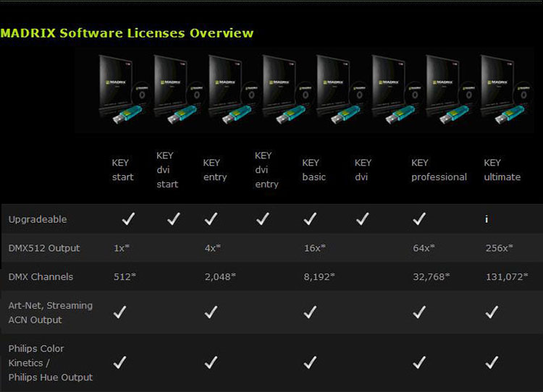The height and width of the screenshot is (392, 543).
Task: Click the 'DMX Channels' row label
Action: pyautogui.click(x=41, y=277)
